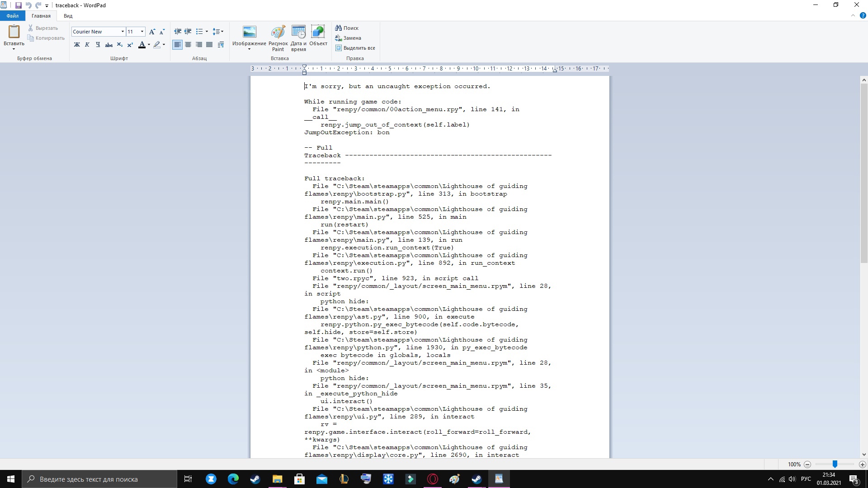This screenshot has width=868, height=488.
Task: Switch to the Вид ribbon tab
Action: [x=68, y=16]
